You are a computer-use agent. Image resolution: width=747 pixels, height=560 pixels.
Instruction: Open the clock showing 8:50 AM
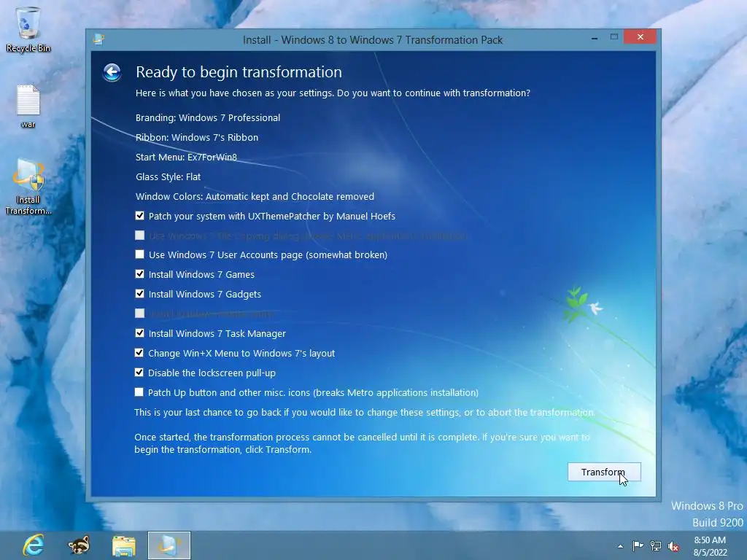pyautogui.click(x=710, y=546)
